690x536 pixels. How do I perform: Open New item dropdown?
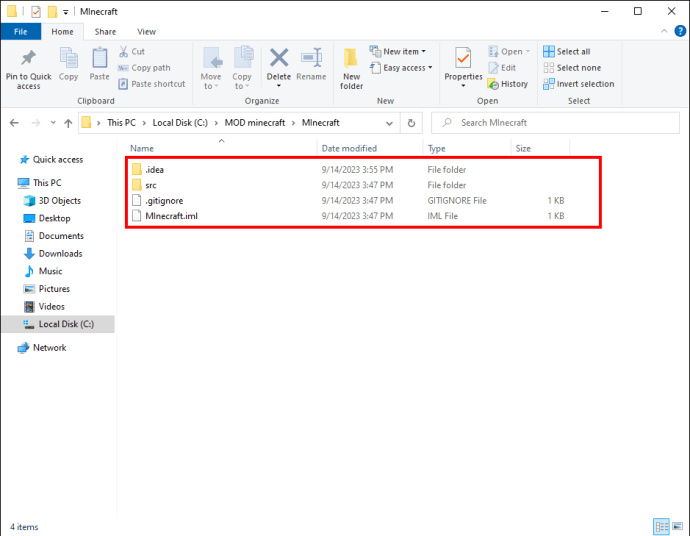click(x=398, y=51)
